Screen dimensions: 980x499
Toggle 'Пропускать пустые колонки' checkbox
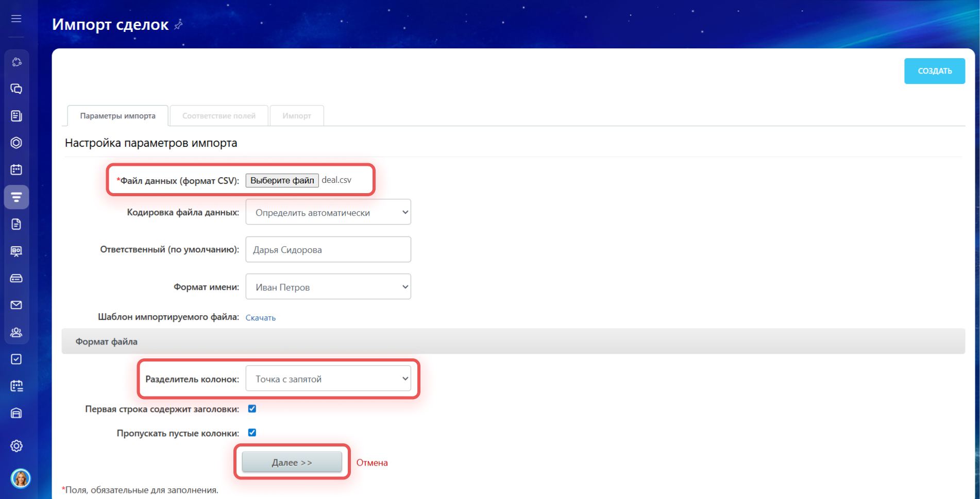pos(252,433)
